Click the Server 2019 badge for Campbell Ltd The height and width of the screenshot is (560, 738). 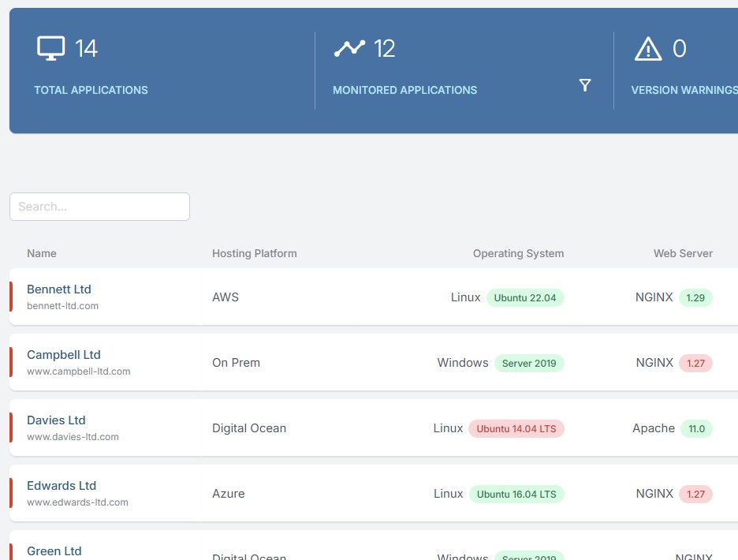pyautogui.click(x=529, y=363)
